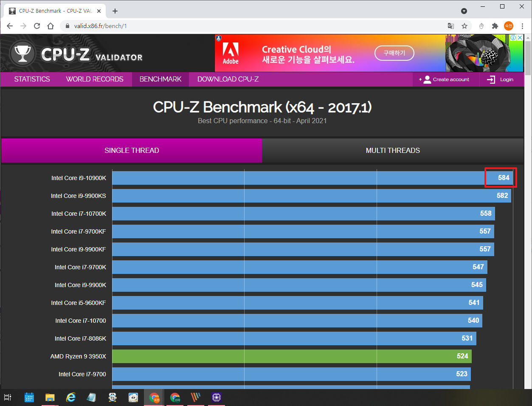Screen dimensions: 532x406
Task: Reload the current page
Action: pos(37,26)
